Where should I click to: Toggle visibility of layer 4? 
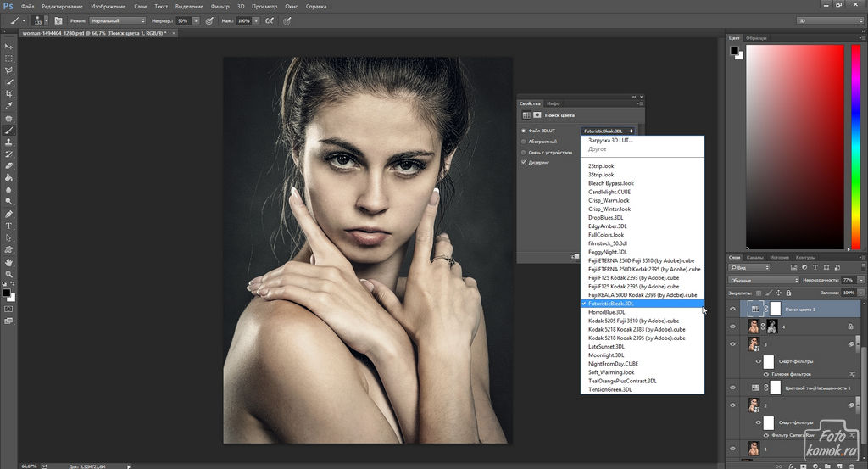[733, 327]
